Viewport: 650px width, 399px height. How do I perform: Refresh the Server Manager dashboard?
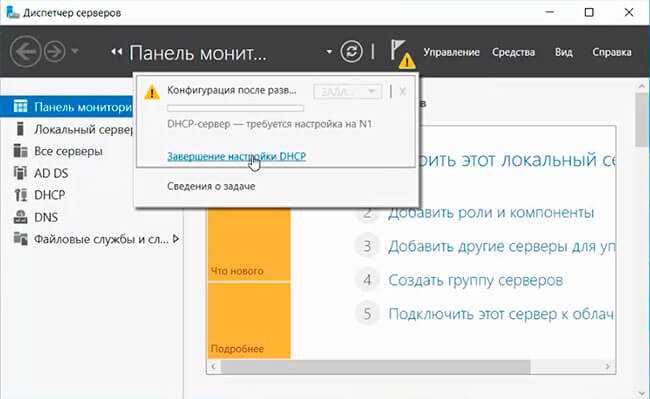coord(351,52)
